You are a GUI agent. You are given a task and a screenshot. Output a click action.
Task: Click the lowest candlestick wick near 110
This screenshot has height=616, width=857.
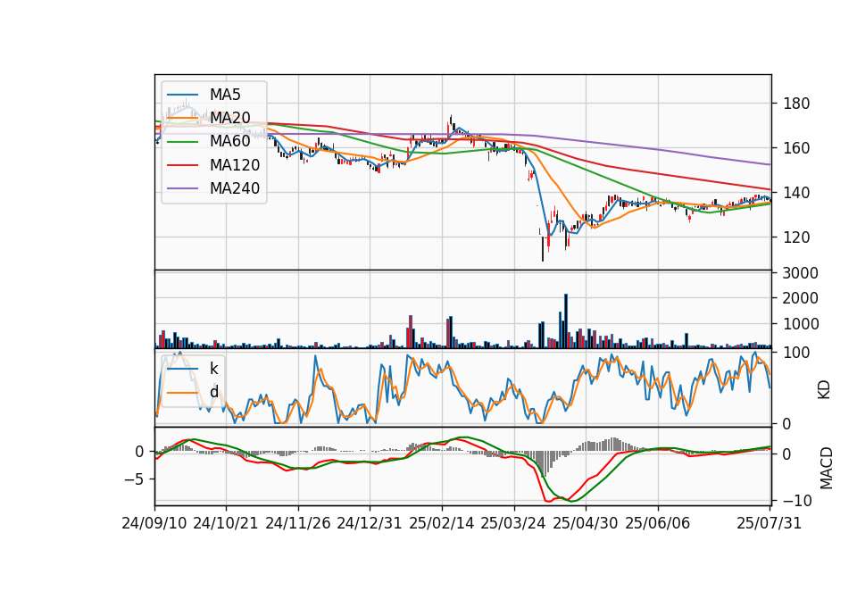pos(543,249)
